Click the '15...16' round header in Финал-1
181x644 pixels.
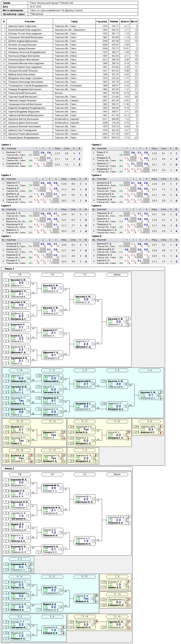point(20,450)
